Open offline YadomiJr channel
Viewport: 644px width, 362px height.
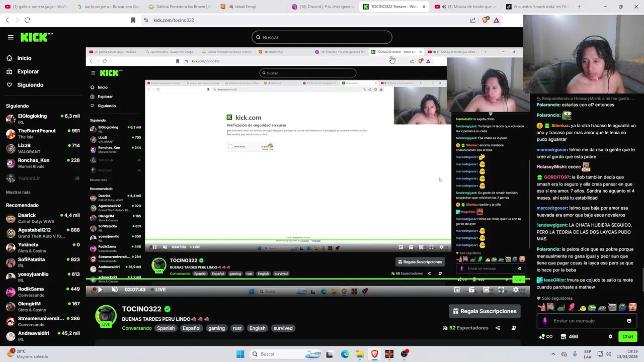point(43,178)
